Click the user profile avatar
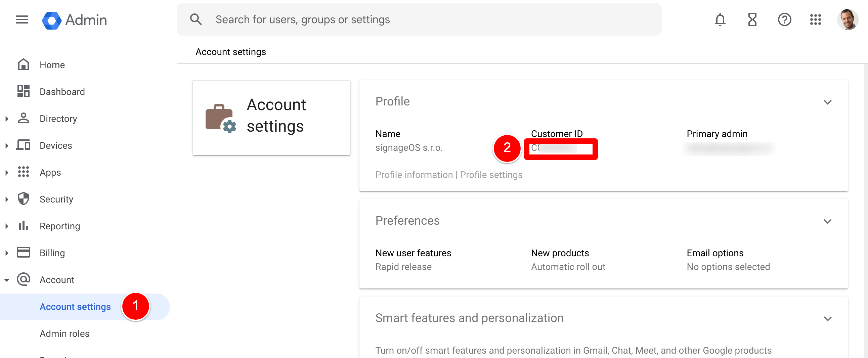The image size is (868, 358). pos(847,19)
